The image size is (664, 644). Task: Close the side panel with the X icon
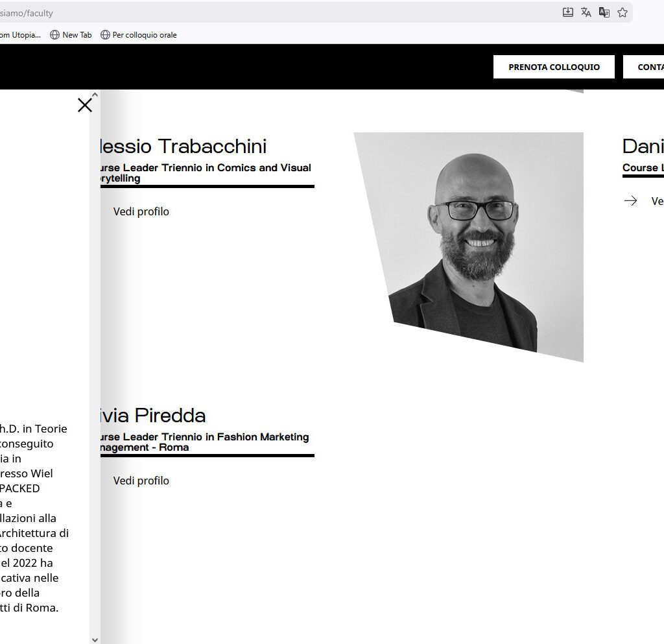point(85,105)
